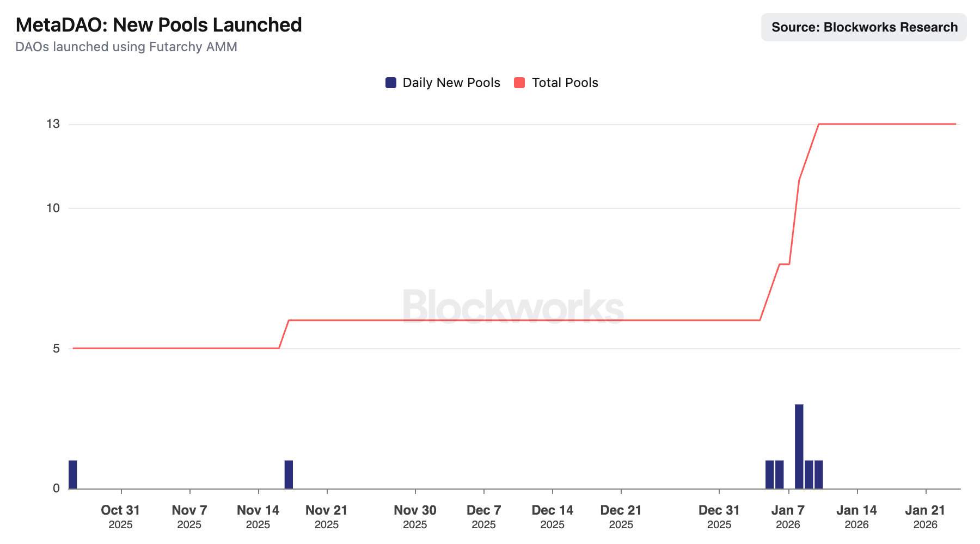The image size is (980, 544).
Task: Click the Jan 14 2026 axis label
Action: tap(856, 516)
